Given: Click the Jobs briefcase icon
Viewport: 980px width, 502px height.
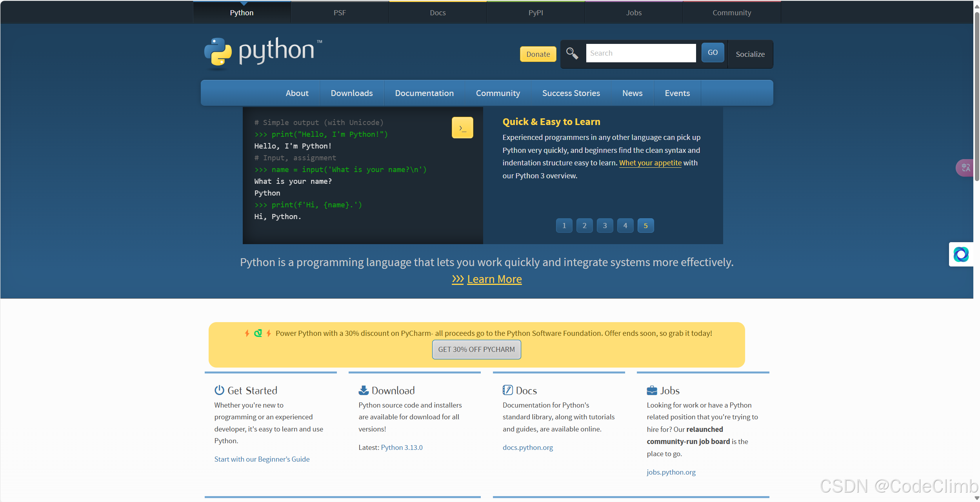Looking at the screenshot, I should point(652,390).
